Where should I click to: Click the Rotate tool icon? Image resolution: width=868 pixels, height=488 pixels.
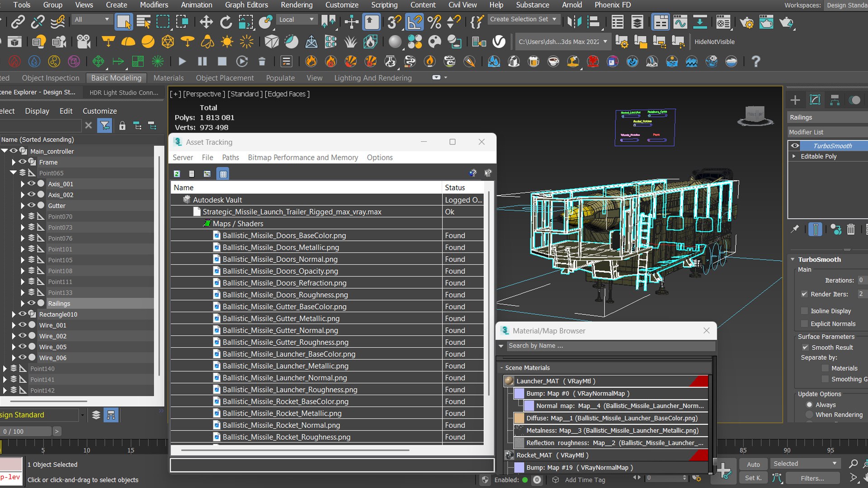click(x=226, y=22)
